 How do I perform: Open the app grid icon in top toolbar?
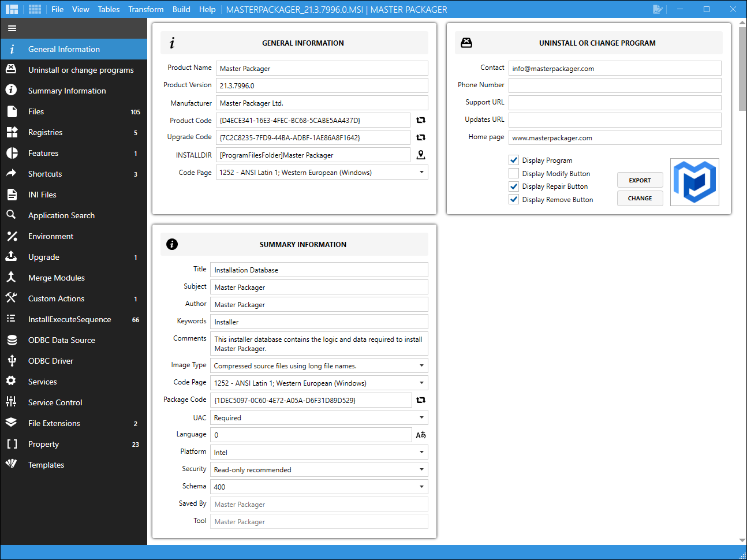pos(34,9)
